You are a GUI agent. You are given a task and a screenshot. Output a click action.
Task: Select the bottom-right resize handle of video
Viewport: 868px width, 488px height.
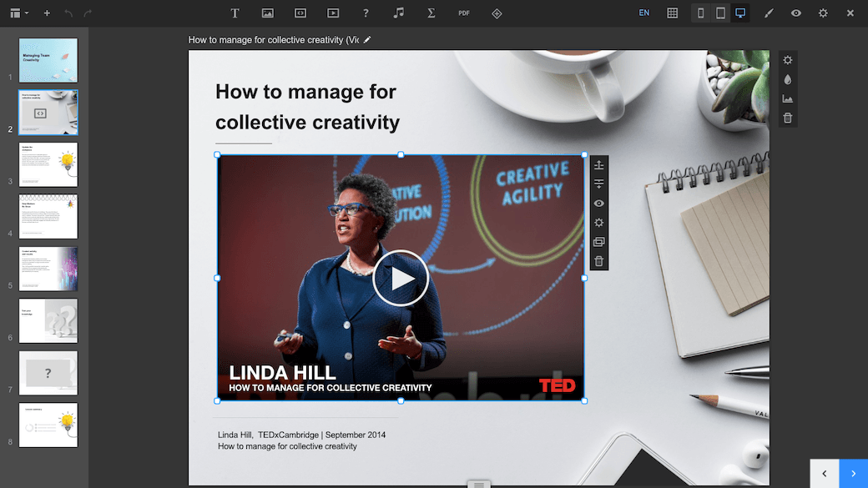pyautogui.click(x=584, y=401)
